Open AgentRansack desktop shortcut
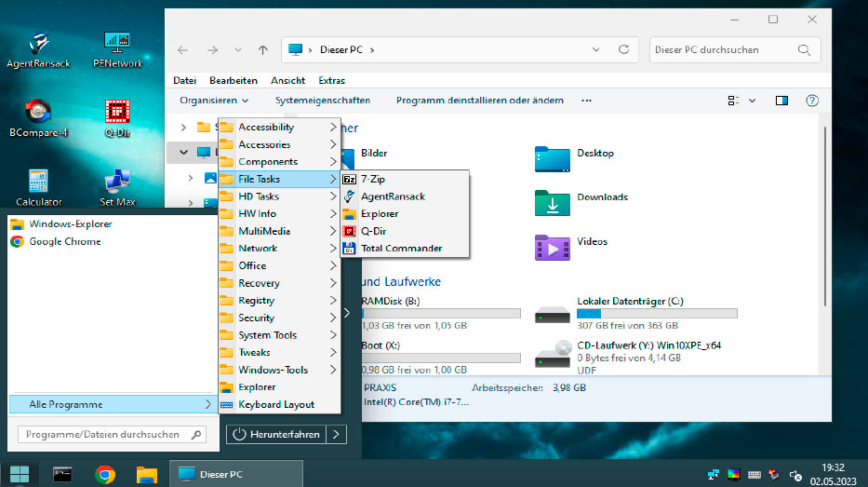 (38, 50)
